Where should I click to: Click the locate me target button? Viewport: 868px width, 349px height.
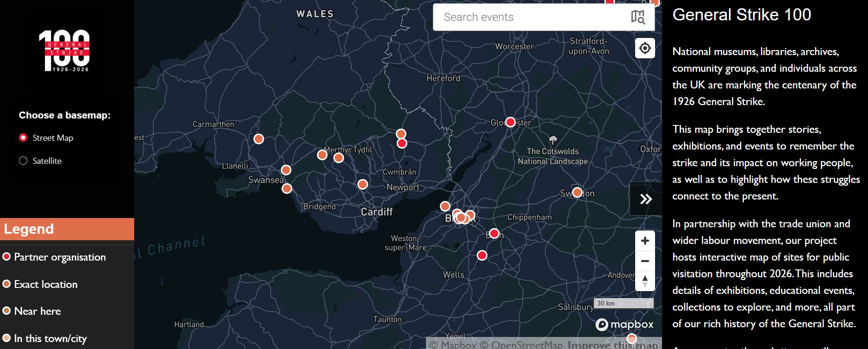pos(645,48)
